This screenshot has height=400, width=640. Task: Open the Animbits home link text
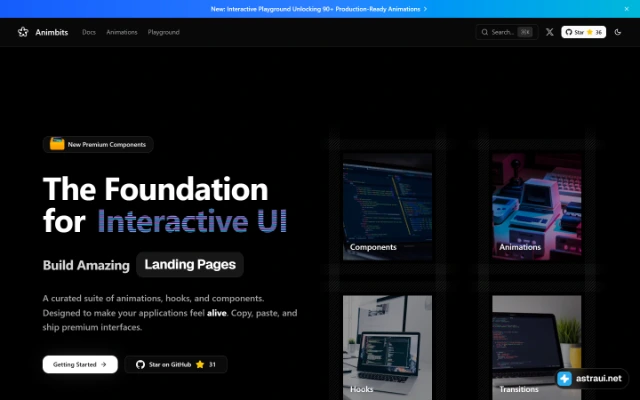(51, 32)
